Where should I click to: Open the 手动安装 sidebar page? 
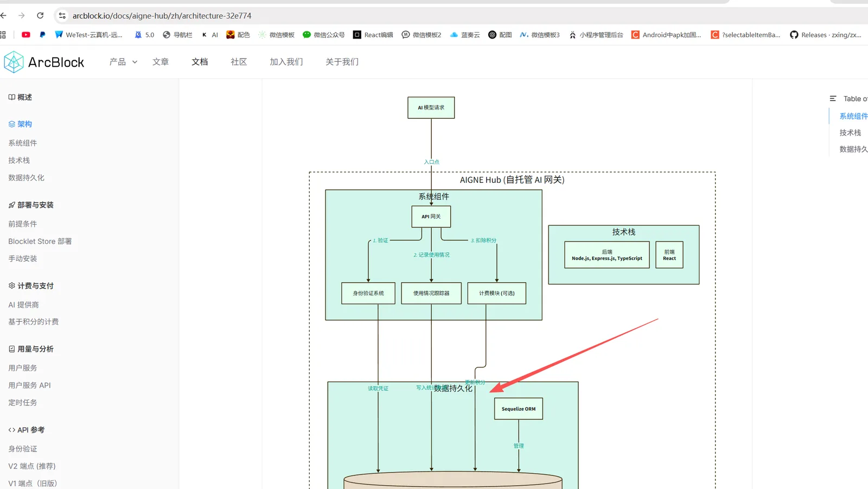[23, 258]
